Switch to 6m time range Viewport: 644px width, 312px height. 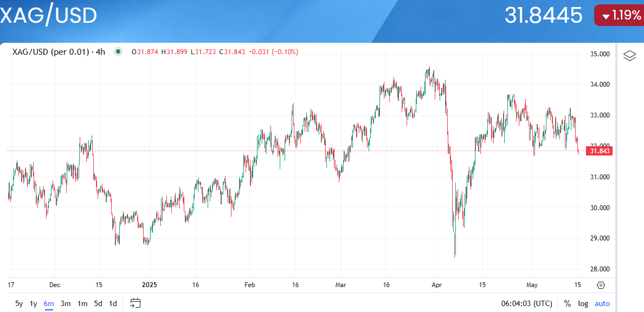tap(49, 303)
